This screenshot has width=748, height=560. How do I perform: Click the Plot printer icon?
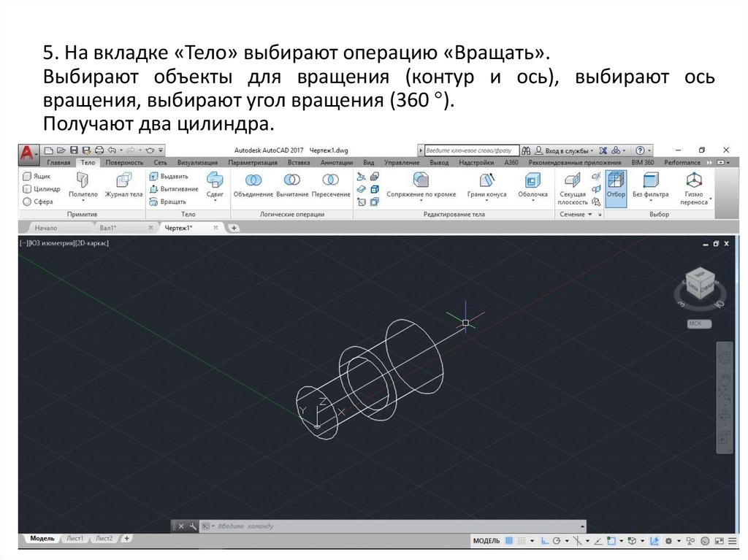pyautogui.click(x=99, y=150)
